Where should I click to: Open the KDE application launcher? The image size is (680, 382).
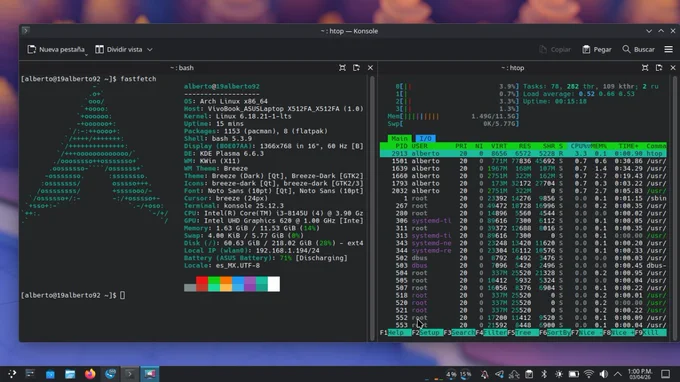pos(12,374)
